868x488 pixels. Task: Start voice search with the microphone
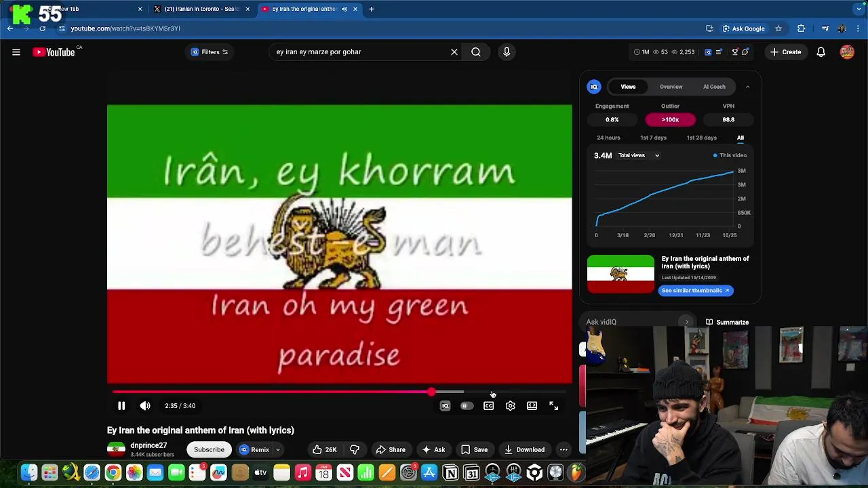pos(507,52)
